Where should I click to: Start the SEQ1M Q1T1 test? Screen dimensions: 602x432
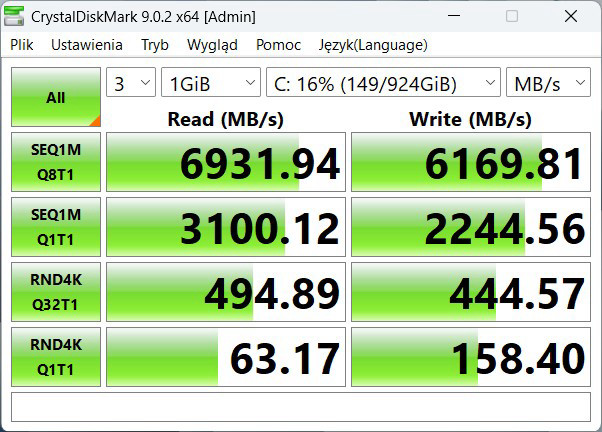(x=55, y=227)
